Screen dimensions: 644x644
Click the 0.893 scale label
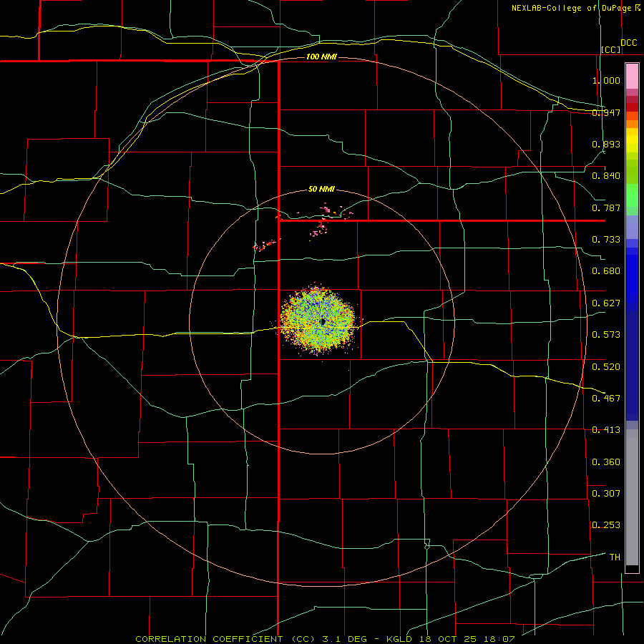point(606,144)
